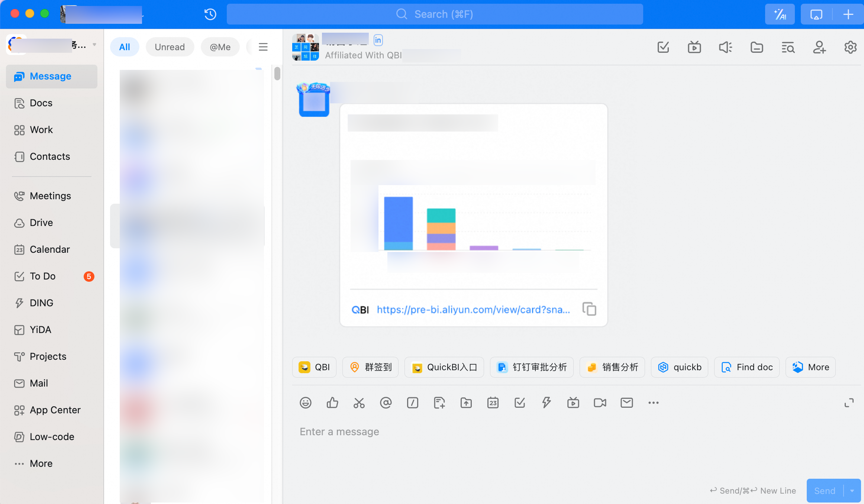Open DING in the sidebar
Screen dimensions: 864x504
52,303
